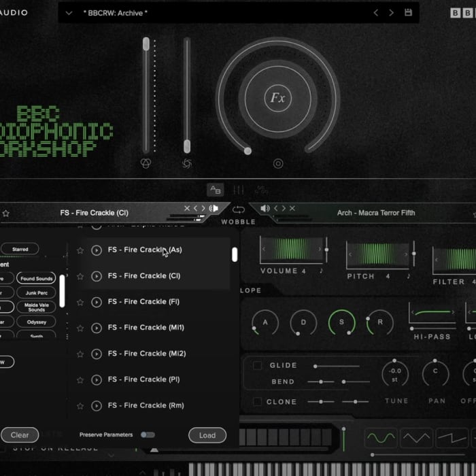The image size is (476, 476).
Task: Click the Attack (A) envelope knob
Action: (265, 322)
